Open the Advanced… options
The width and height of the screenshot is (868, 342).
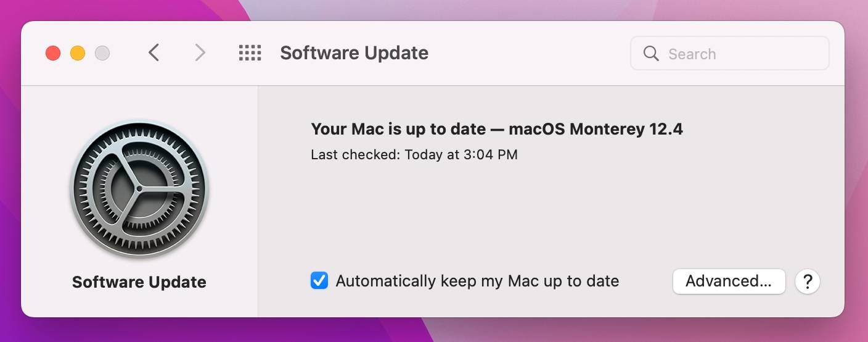coord(728,282)
